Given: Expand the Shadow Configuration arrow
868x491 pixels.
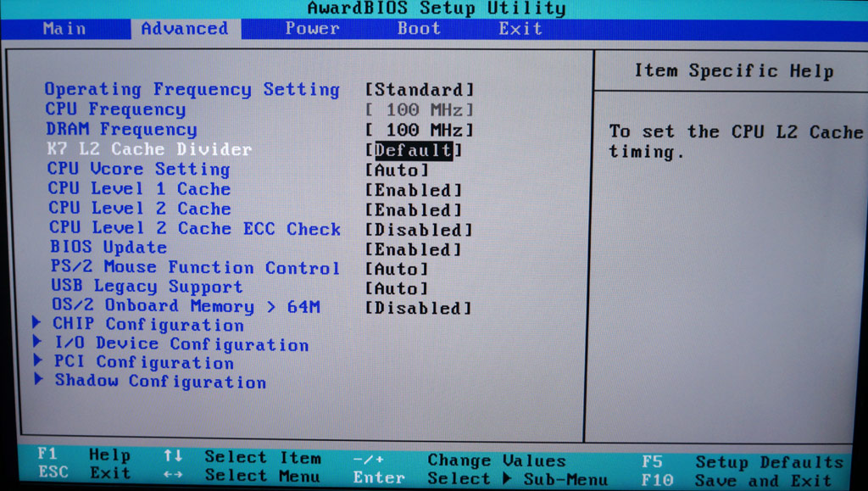Looking at the screenshot, I should (x=39, y=378).
